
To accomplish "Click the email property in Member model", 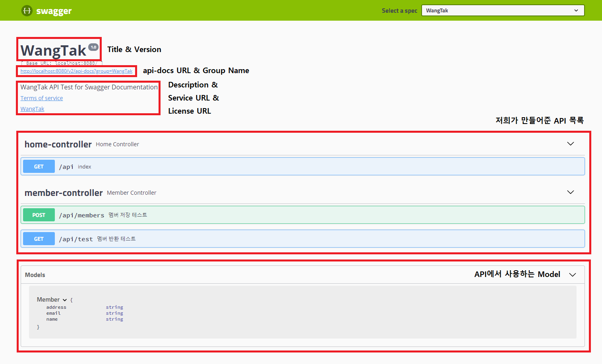I will point(53,313).
